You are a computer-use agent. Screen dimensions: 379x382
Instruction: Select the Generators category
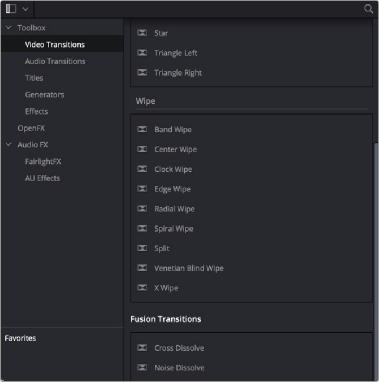click(45, 95)
